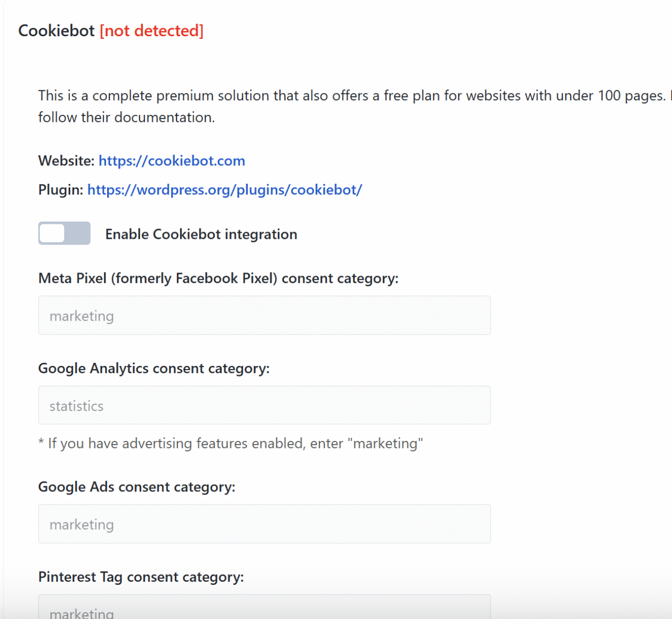Click the 'Meta Pixel (formerly Facebook Pixel) consent category:' label
Screen dimensions: 672x619
tap(218, 278)
